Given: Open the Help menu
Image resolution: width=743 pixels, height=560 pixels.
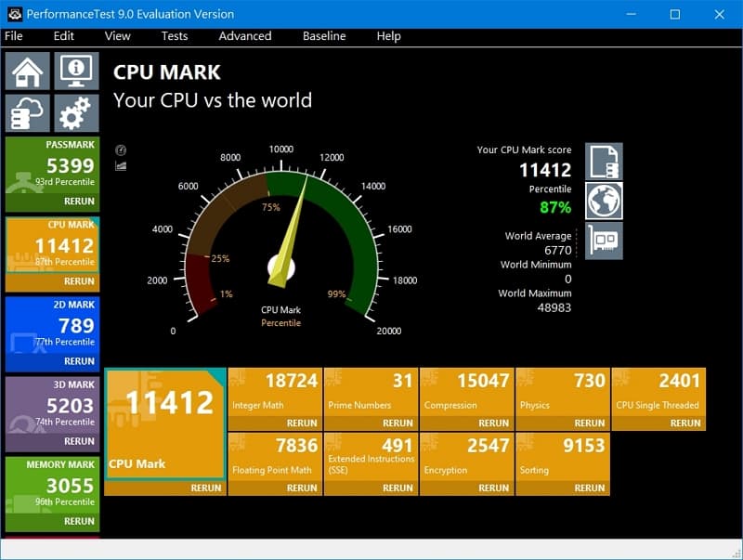Looking at the screenshot, I should click(388, 36).
